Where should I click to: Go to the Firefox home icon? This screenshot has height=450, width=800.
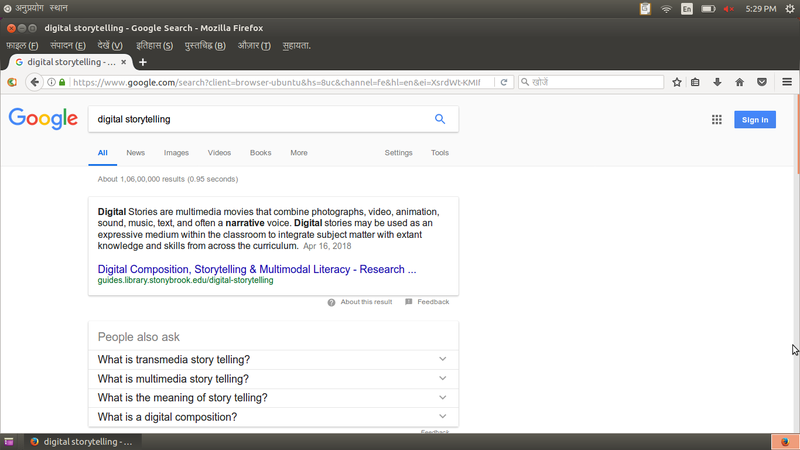coord(739,82)
